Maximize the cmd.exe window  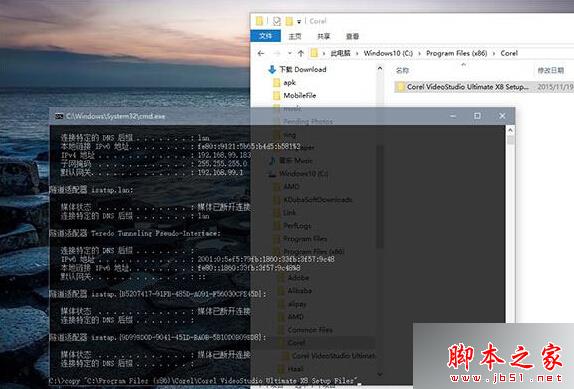pyautogui.click(x=477, y=116)
